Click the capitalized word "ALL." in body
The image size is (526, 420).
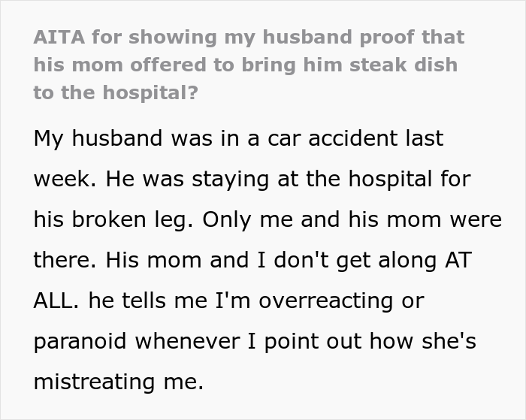tap(56, 301)
